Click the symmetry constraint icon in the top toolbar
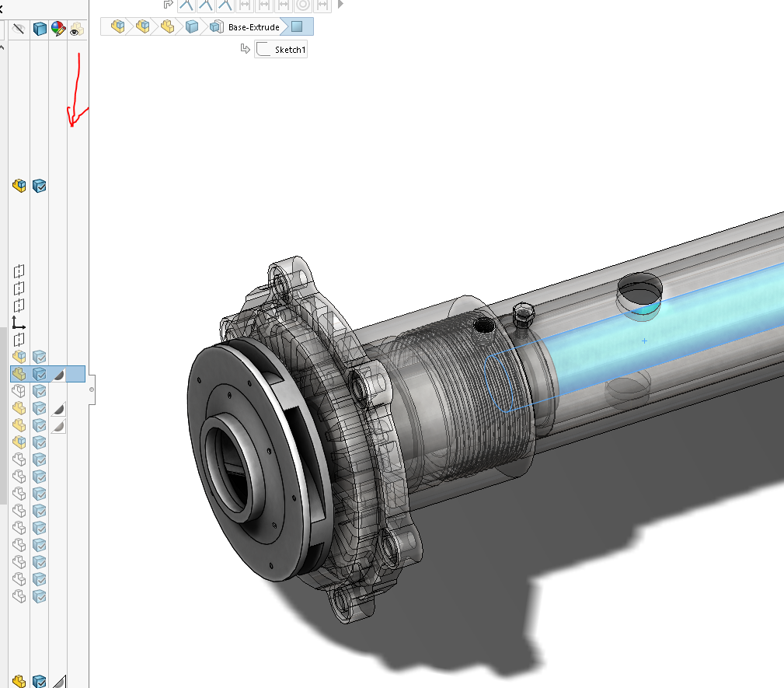This screenshot has width=784, height=688. pos(187,5)
